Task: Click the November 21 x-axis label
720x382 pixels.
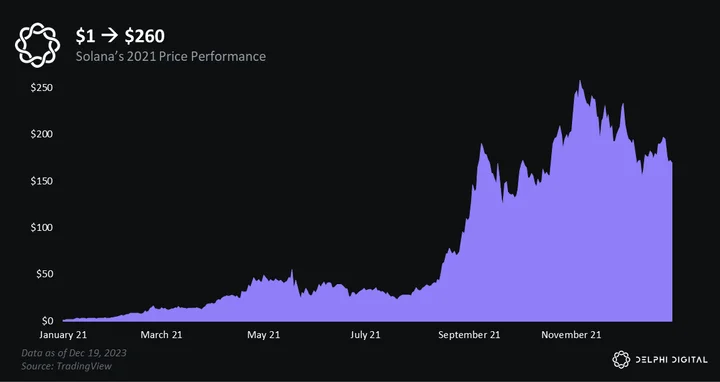Action: click(x=571, y=335)
